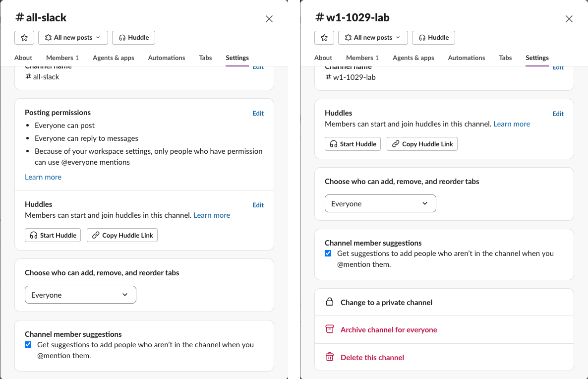Viewport: 588px width, 379px height.
Task: Star the all-slack channel
Action: (24, 38)
